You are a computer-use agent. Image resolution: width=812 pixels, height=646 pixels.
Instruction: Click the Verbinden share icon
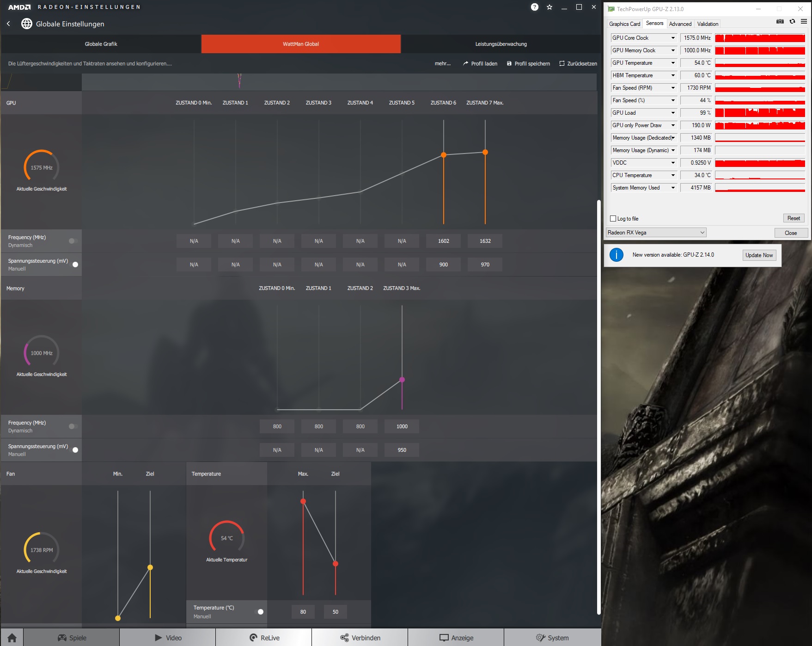click(344, 638)
